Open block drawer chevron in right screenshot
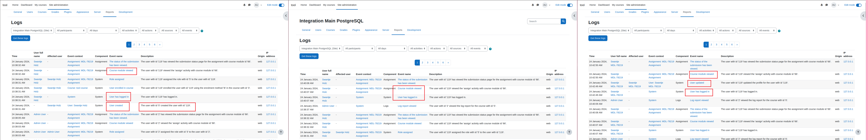 (863, 15)
